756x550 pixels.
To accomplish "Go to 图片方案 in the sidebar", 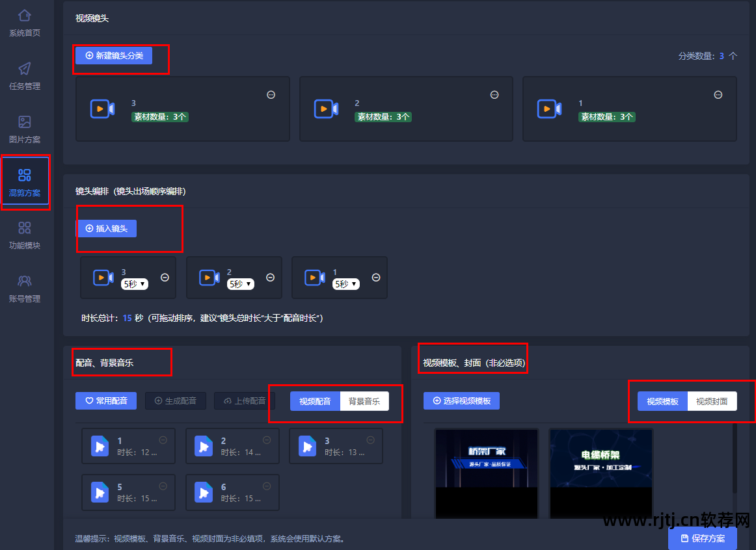I will [25, 129].
